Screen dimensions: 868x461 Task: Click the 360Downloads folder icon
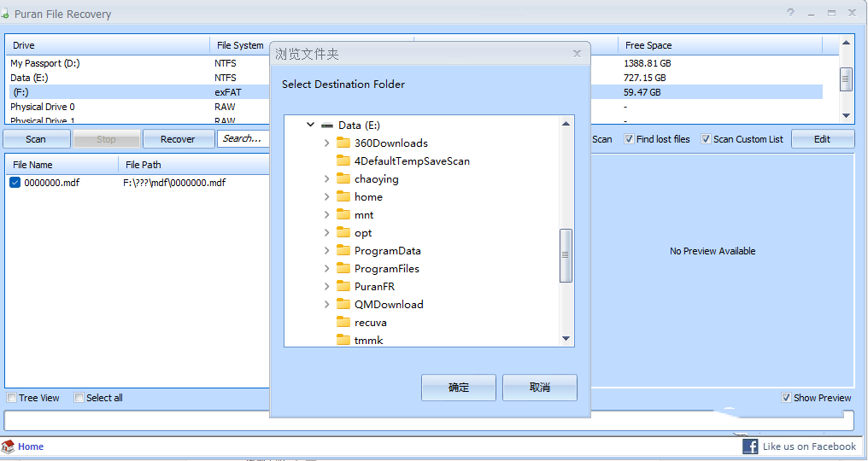(x=343, y=143)
